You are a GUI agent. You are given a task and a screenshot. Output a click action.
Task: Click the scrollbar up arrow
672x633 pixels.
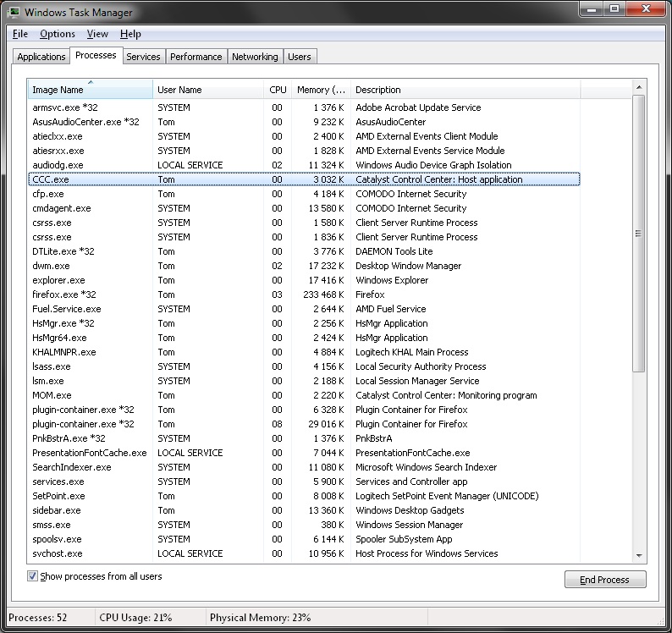(639, 87)
